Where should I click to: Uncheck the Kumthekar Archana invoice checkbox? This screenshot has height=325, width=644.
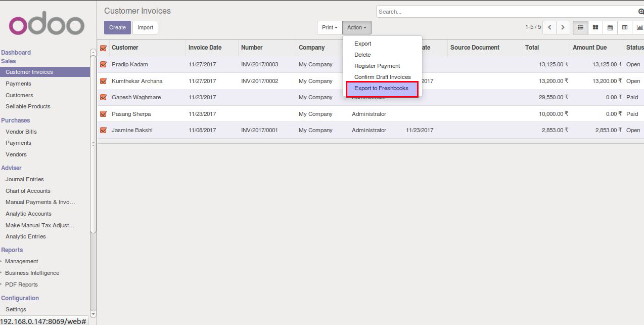(103, 81)
